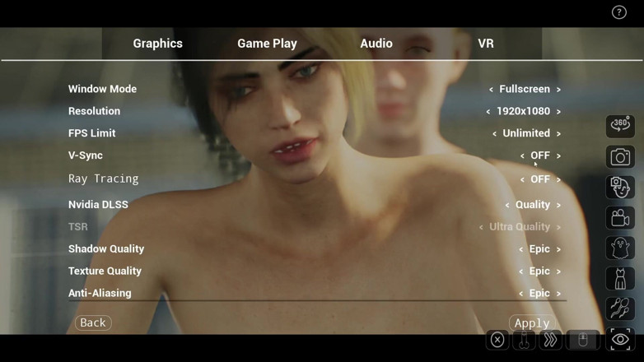Click the Resolution label
This screenshot has width=644, height=362.
click(95, 111)
